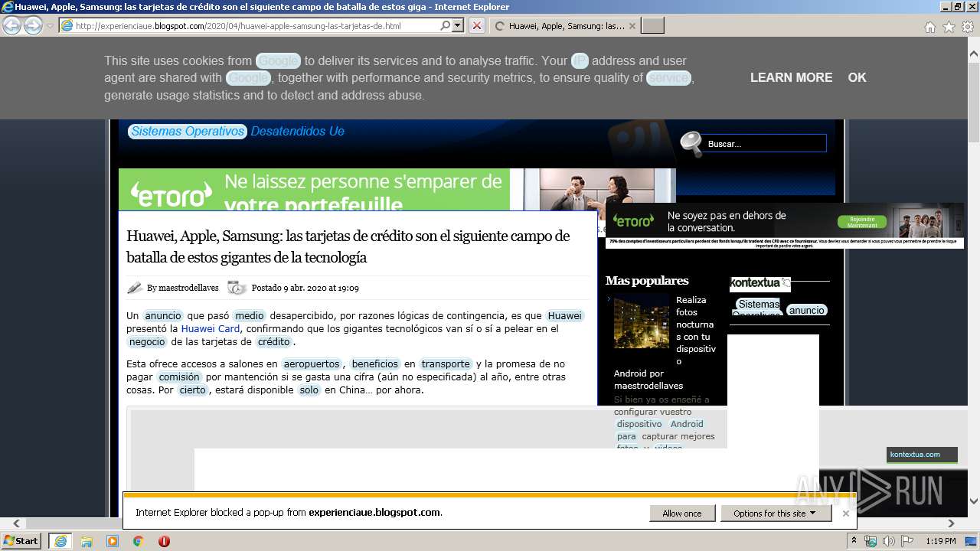Click the Huawei Card article link
Viewport: 980px width, 551px height.
[x=211, y=328]
